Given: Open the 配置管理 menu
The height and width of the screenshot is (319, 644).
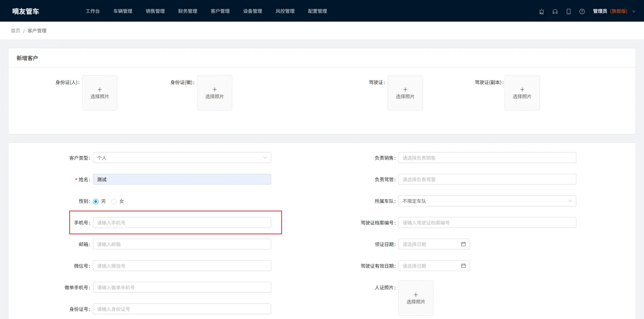Looking at the screenshot, I should [318, 11].
